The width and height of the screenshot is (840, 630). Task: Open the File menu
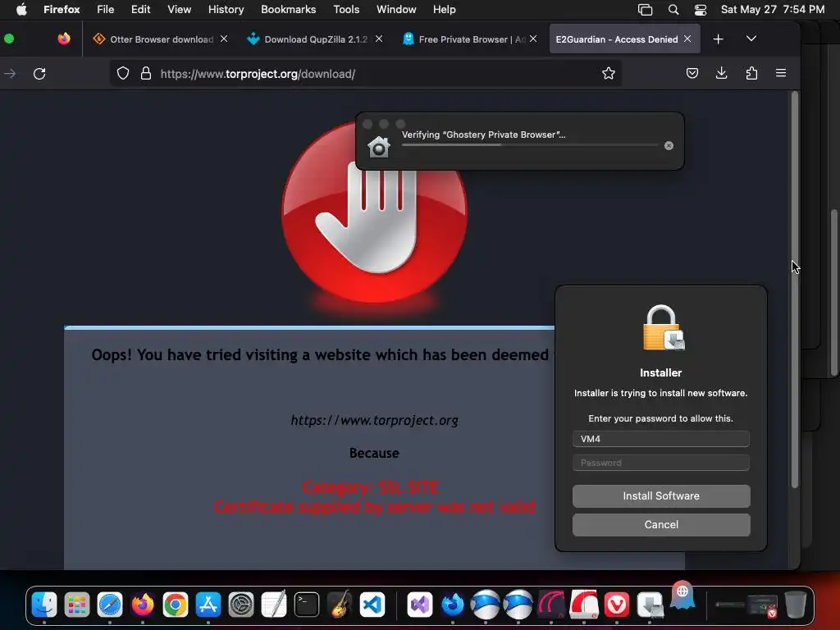pyautogui.click(x=106, y=10)
